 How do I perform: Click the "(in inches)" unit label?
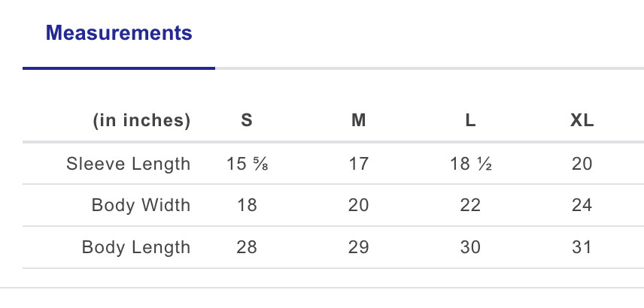141,121
